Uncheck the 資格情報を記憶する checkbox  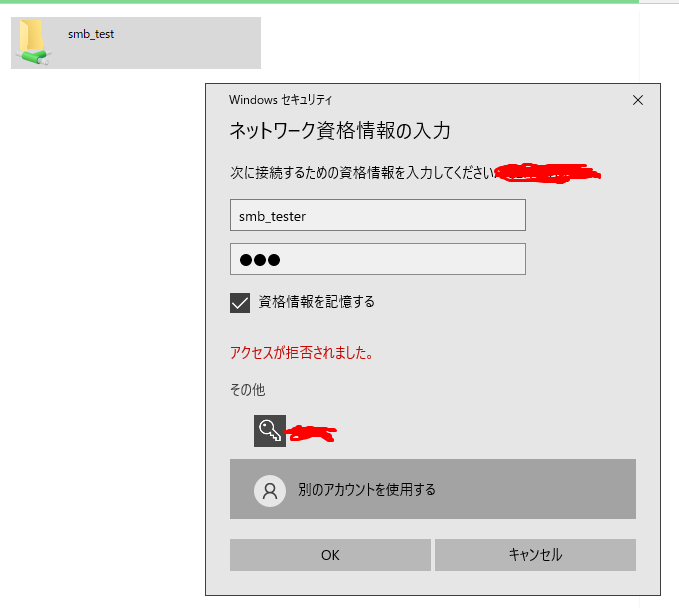coord(240,303)
